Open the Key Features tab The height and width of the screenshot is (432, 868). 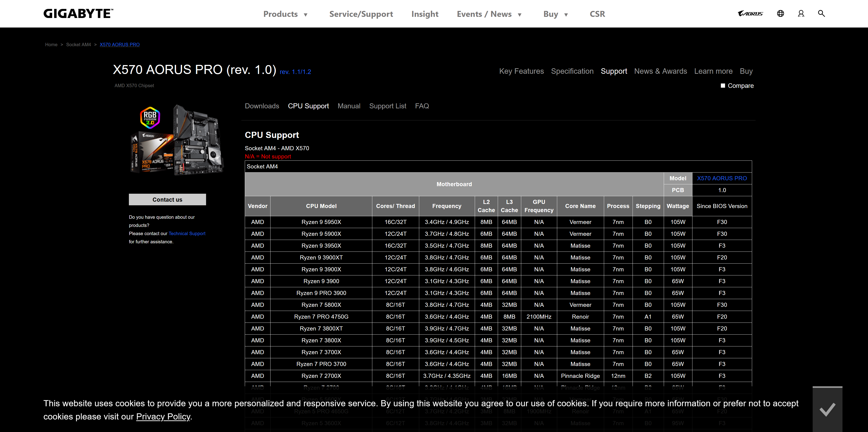(521, 71)
